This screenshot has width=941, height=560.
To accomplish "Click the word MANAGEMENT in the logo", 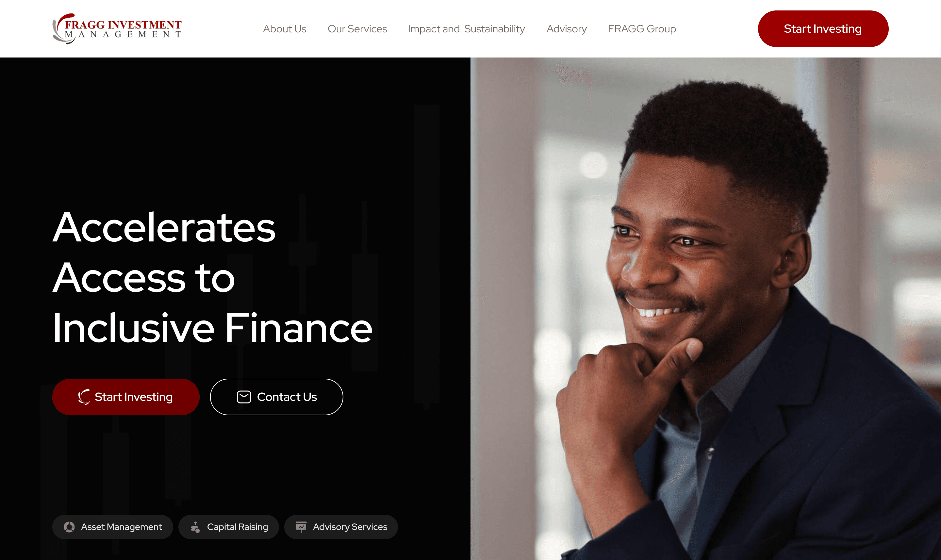I will pos(123,35).
